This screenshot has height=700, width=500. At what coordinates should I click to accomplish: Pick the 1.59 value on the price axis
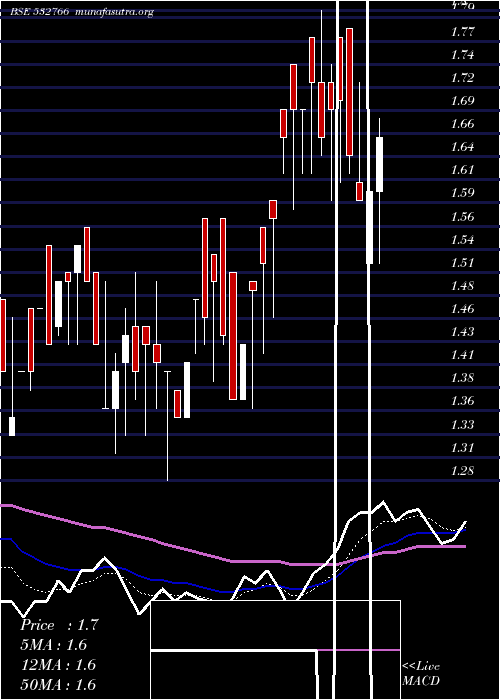click(x=462, y=192)
